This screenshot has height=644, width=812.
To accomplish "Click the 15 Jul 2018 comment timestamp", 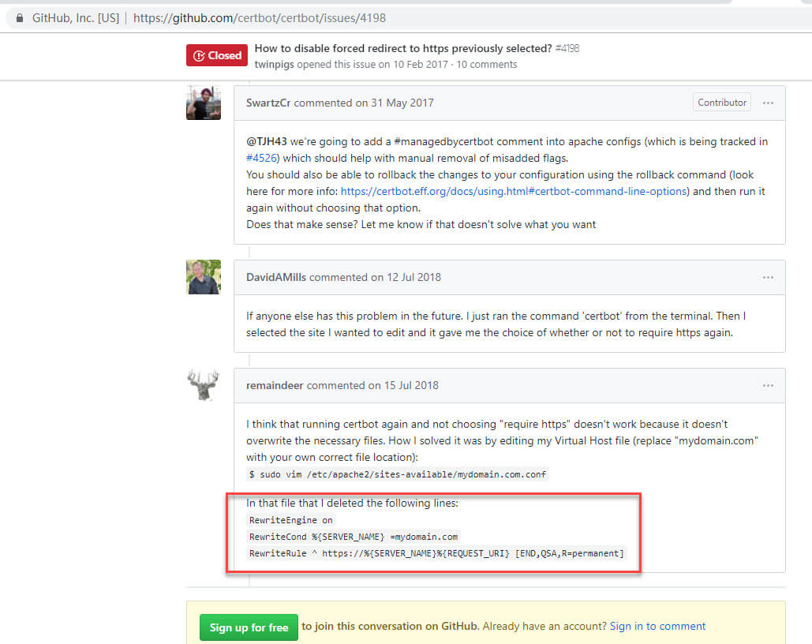I will coord(410,385).
